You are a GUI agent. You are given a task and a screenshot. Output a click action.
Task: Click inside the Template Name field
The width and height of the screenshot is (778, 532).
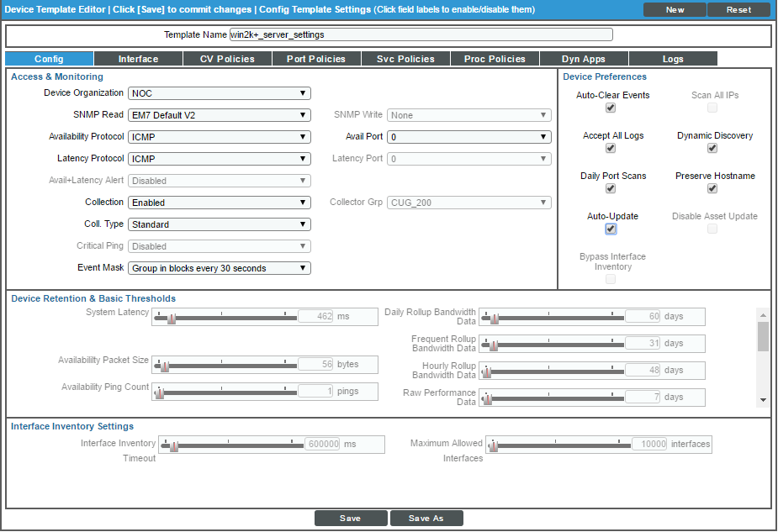click(421, 34)
